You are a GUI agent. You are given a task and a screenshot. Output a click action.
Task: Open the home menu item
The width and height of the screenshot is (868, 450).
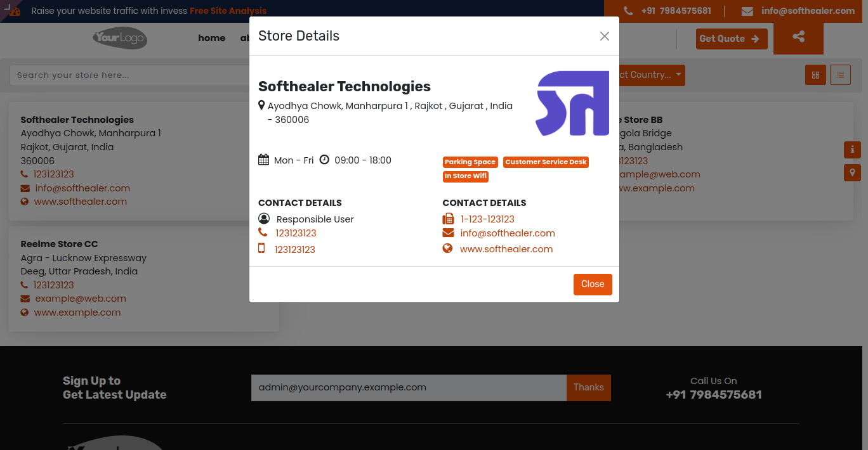pyautogui.click(x=212, y=38)
